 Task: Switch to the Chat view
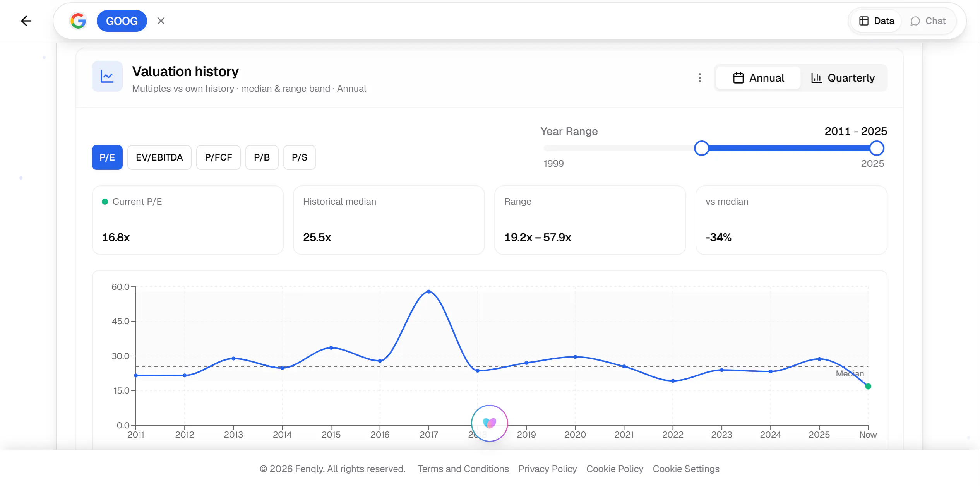(x=928, y=21)
